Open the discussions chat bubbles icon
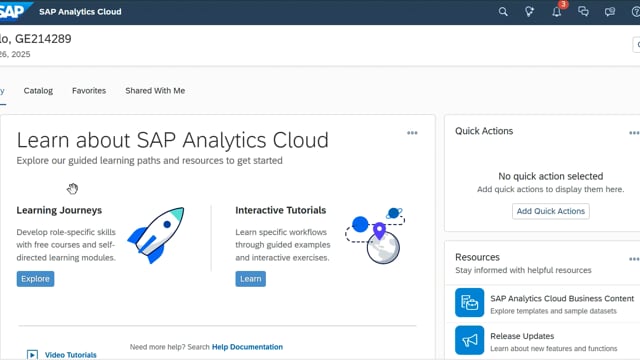The image size is (640, 360). [x=583, y=11]
